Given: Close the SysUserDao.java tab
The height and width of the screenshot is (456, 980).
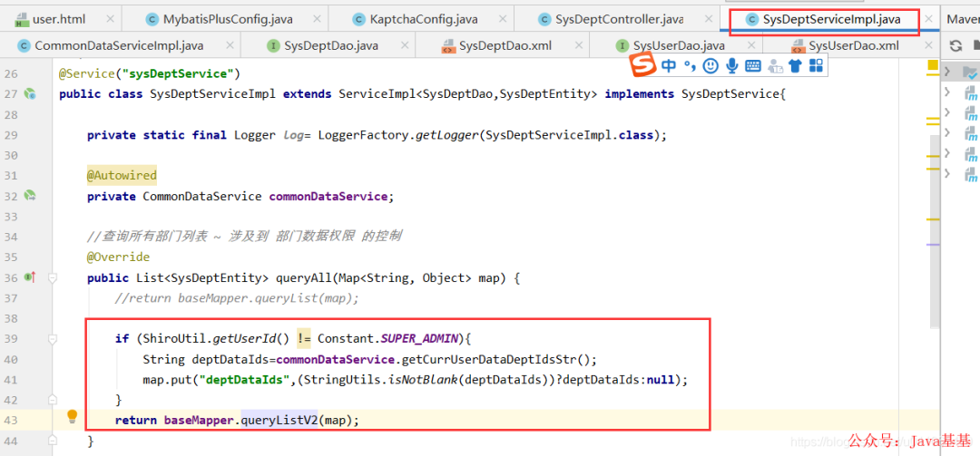Looking at the screenshot, I should click(751, 45).
